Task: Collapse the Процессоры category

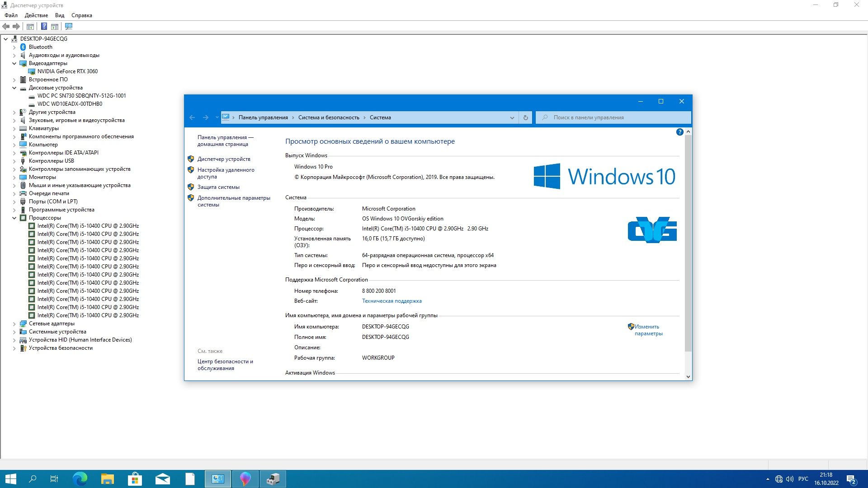Action: 14,218
